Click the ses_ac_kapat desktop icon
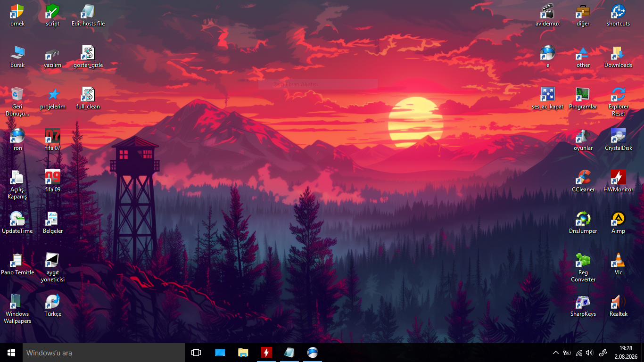 pos(547,98)
